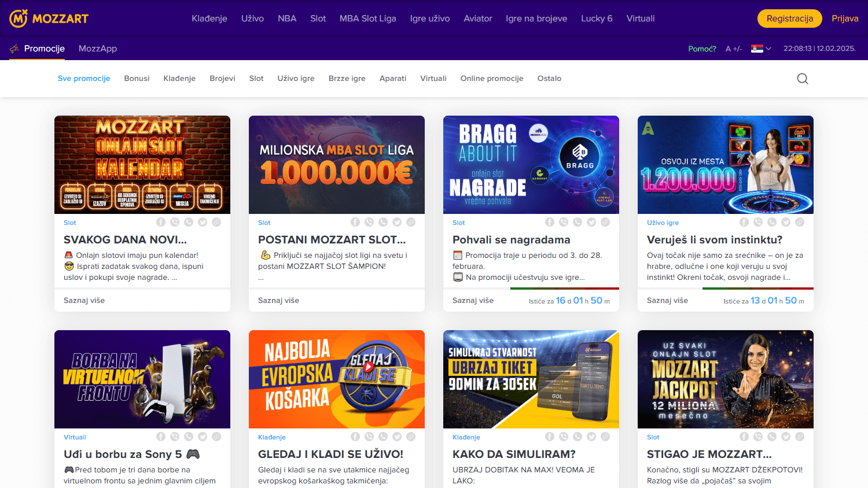Select the Sve promocije filter
Viewport: 868px width, 488px height.
pos(84,79)
